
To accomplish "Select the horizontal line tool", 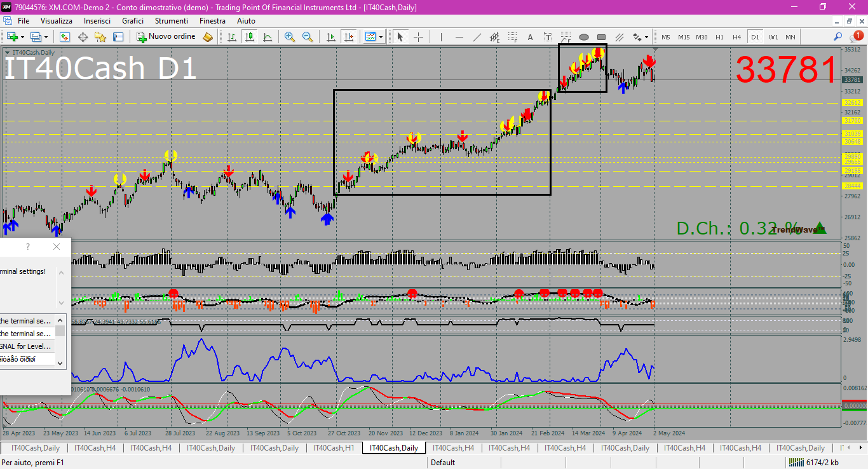I will tap(459, 37).
